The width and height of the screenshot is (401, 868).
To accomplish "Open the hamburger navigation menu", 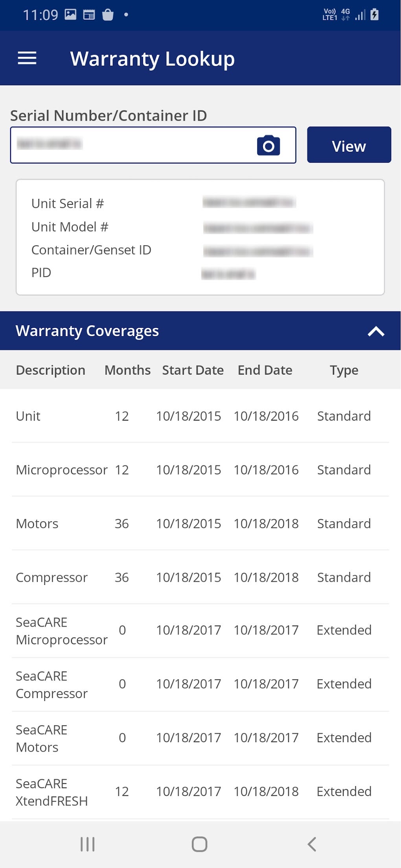I will [27, 58].
